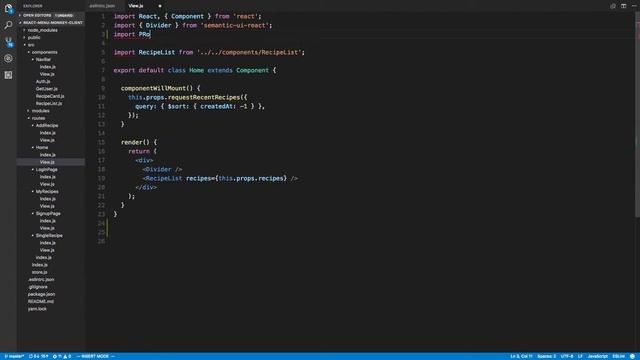The height and width of the screenshot is (360, 640).
Task: Click the editor's vertical scrollbar
Action: [637, 114]
